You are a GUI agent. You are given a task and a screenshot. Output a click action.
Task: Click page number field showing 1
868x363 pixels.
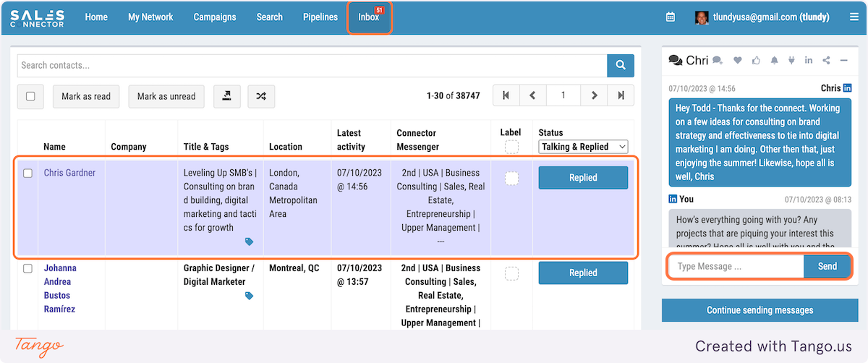pyautogui.click(x=563, y=95)
